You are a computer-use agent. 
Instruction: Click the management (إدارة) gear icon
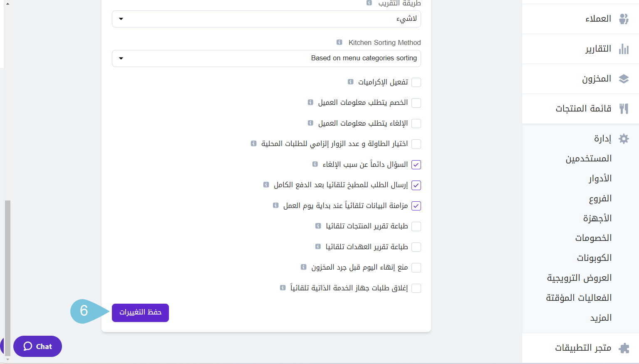(624, 139)
